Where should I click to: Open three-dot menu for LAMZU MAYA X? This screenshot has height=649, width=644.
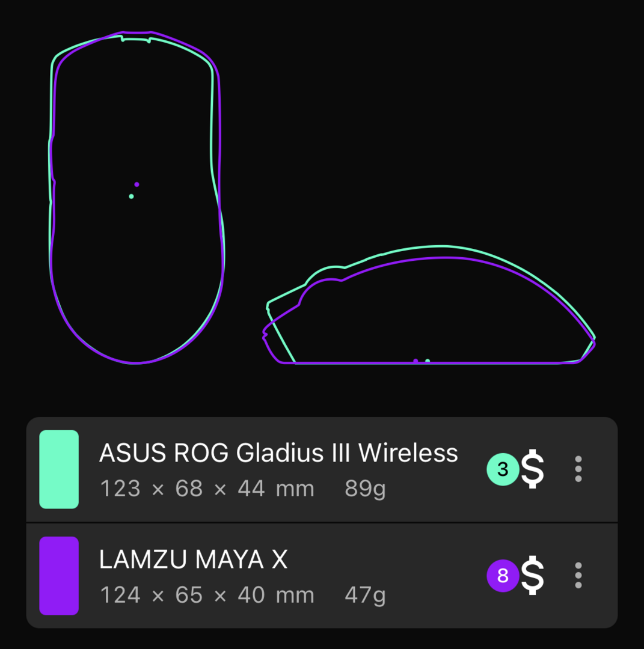click(x=578, y=575)
